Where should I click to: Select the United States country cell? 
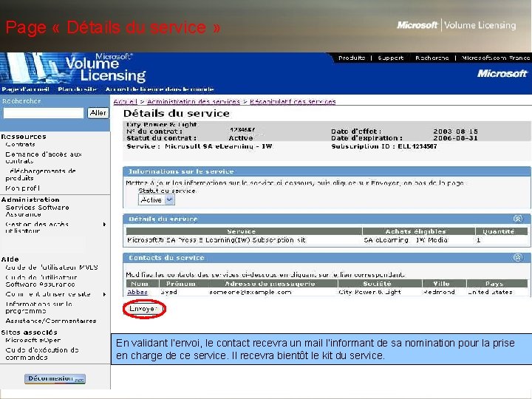point(490,292)
